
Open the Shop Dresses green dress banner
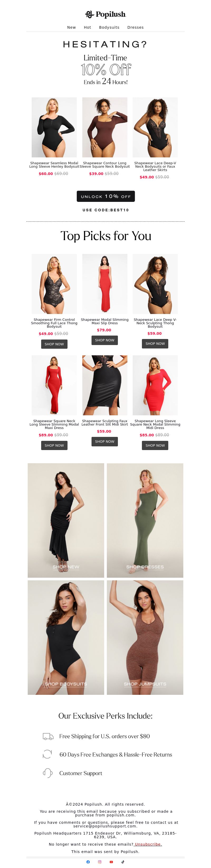tap(145, 520)
